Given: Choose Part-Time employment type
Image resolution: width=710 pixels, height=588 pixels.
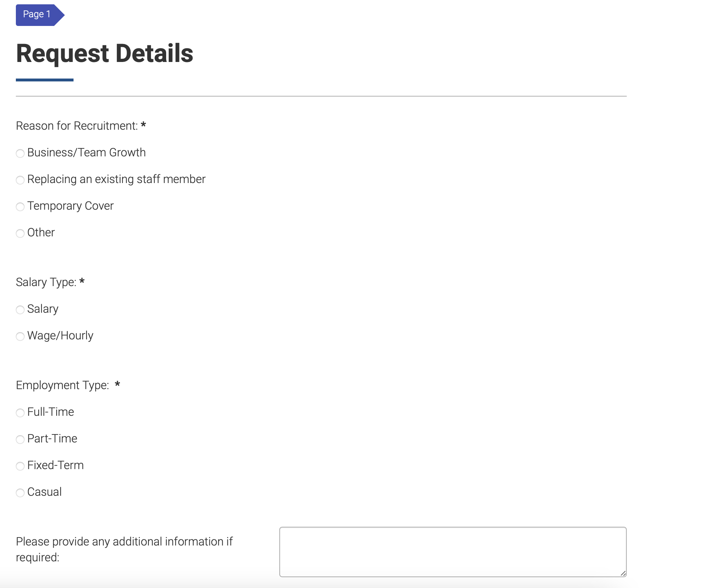Looking at the screenshot, I should (20, 440).
